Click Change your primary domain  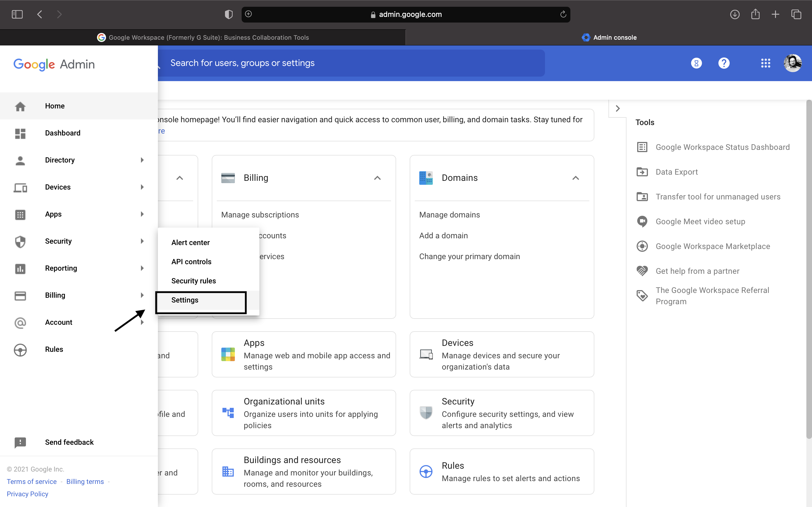click(x=469, y=257)
